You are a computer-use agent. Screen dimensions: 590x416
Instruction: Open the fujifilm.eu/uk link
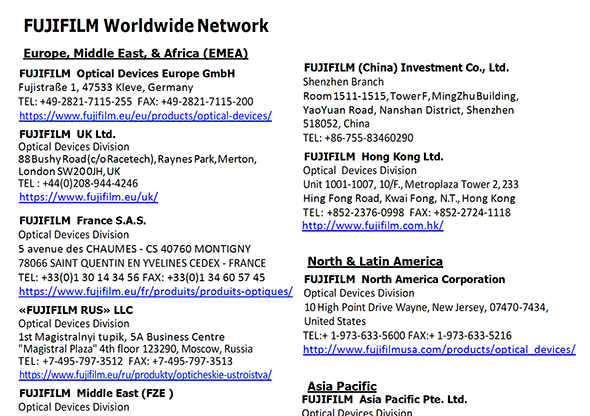click(88, 197)
